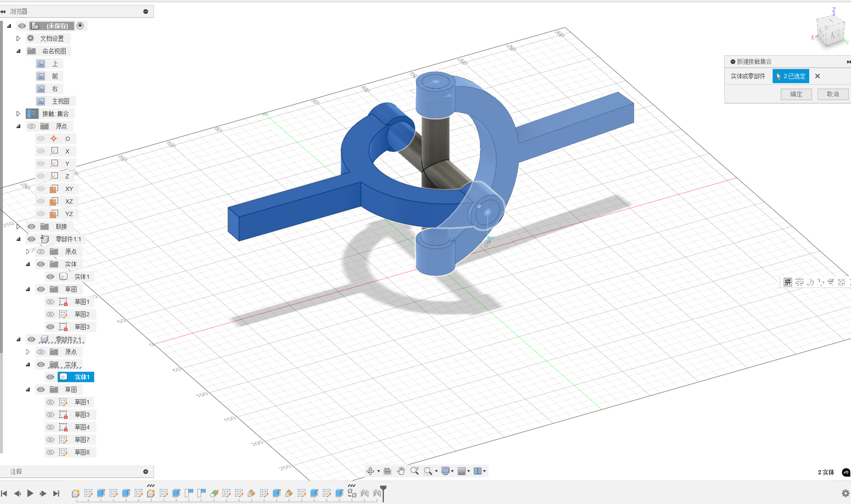Click the Grid and Snaps icon
The width and height of the screenshot is (851, 504).
coord(462,471)
